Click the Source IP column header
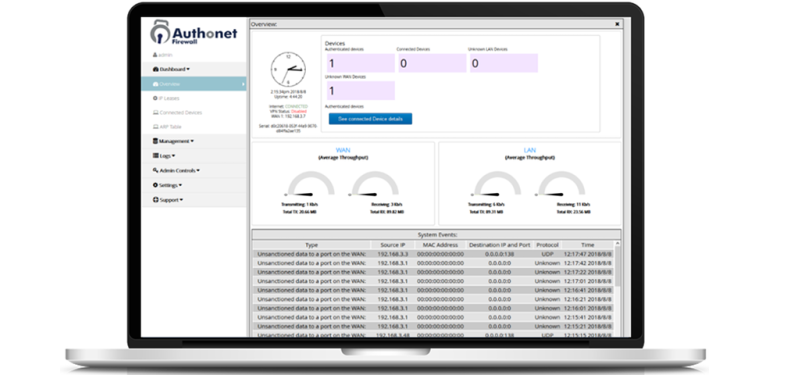 point(392,245)
